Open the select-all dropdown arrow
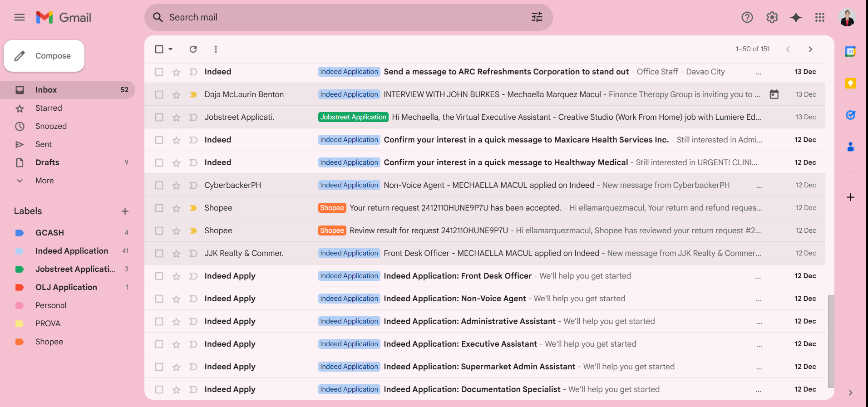The image size is (868, 407). click(171, 49)
